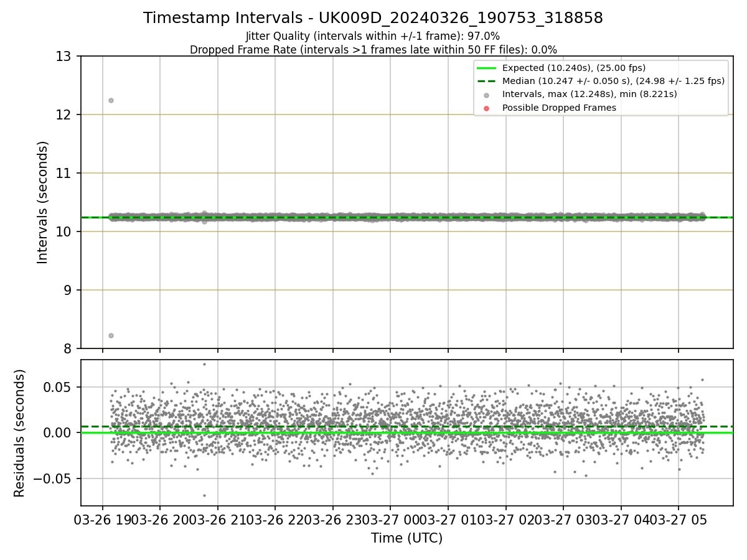747x560 pixels.
Task: Click the 'Dropped Frame Rate' subtitle line showing 0.0%
Action: click(x=373, y=50)
